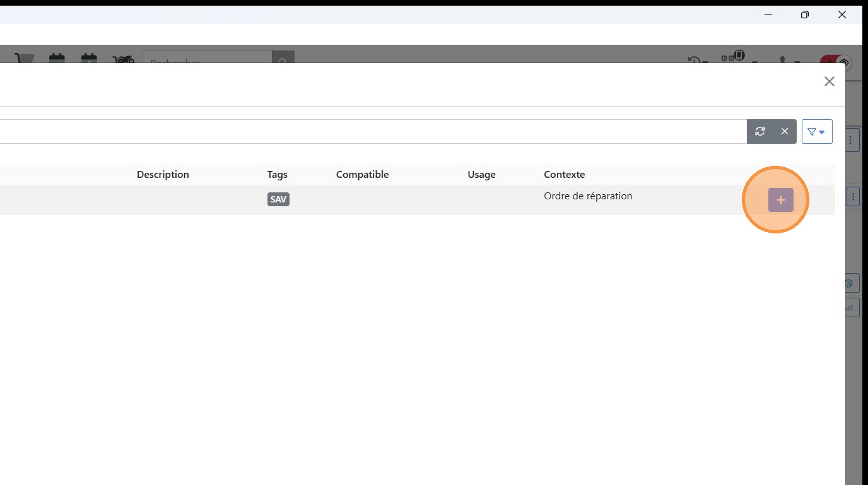Click the "Ordre de réparation" context cell

click(588, 196)
